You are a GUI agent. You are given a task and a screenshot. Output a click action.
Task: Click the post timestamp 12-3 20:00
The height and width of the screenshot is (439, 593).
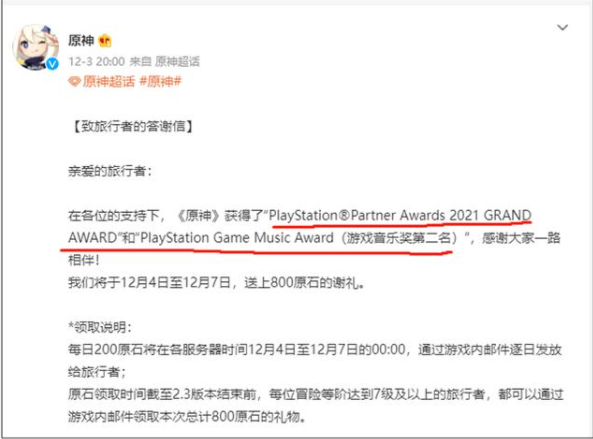pyautogui.click(x=96, y=61)
